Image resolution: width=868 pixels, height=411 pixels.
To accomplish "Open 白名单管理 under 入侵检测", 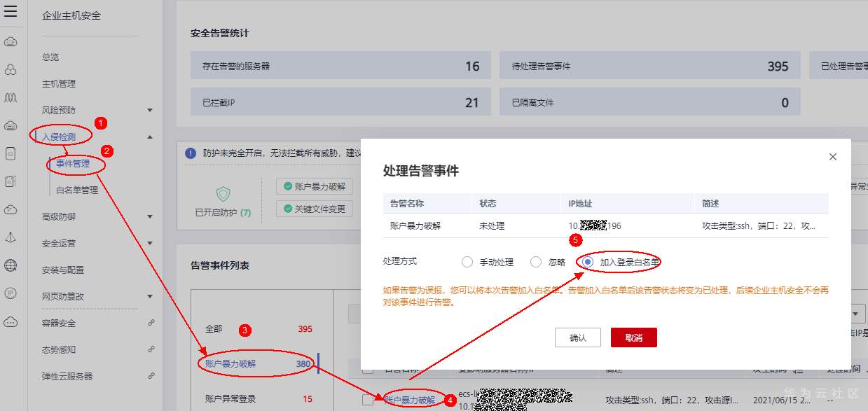I will tap(77, 190).
